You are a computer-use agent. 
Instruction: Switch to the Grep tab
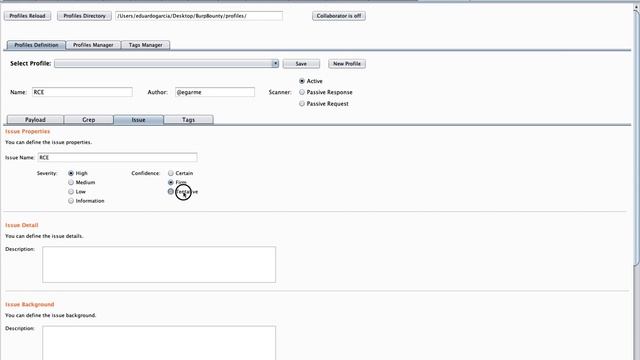(x=89, y=120)
